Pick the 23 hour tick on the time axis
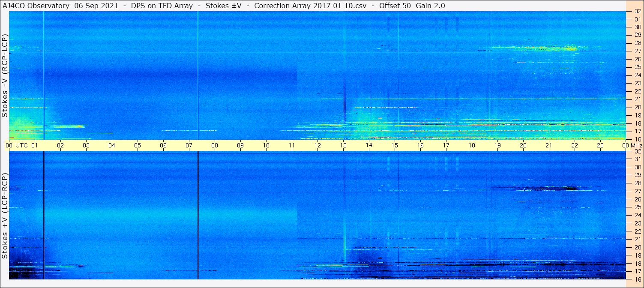644x288 pixels. pos(600,145)
